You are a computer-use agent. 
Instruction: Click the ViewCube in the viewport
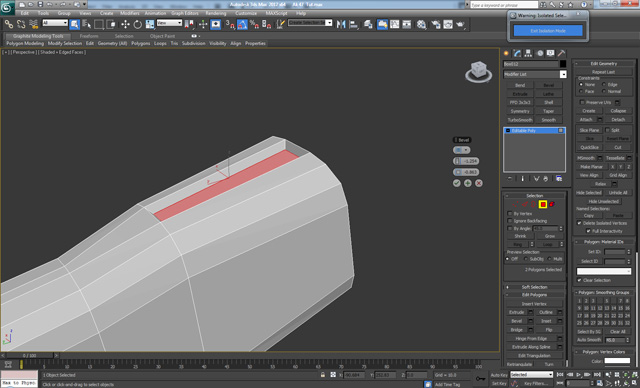click(478, 71)
